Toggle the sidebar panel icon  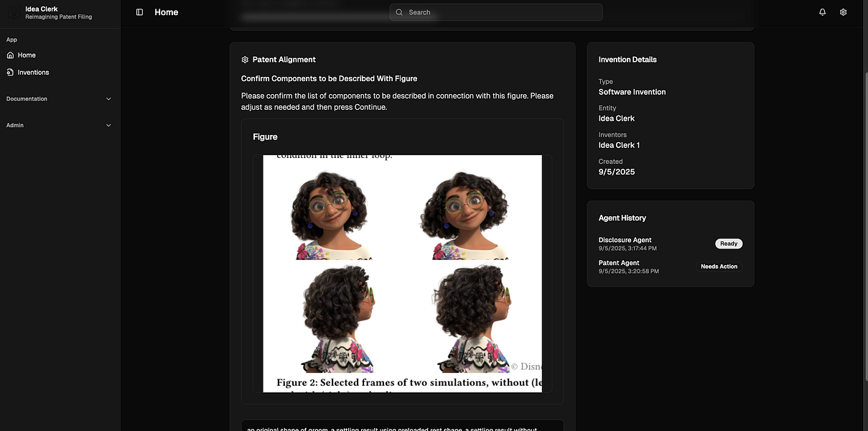point(139,12)
